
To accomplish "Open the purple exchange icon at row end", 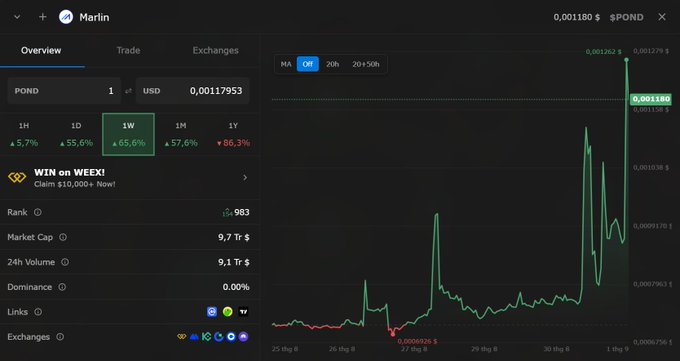I will pyautogui.click(x=243, y=337).
